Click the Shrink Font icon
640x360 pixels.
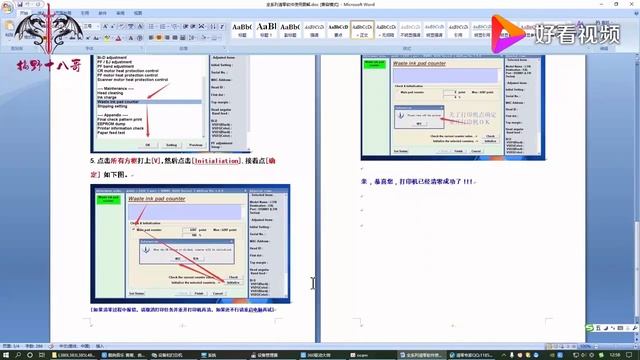pos(113,26)
